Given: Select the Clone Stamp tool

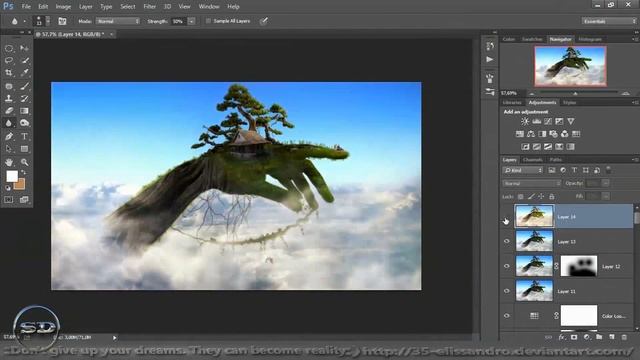Looking at the screenshot, I should 9,98.
